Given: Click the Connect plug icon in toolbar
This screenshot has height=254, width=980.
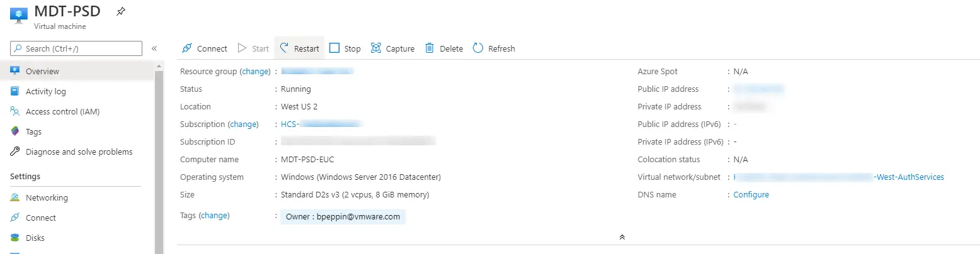Looking at the screenshot, I should coord(186,48).
